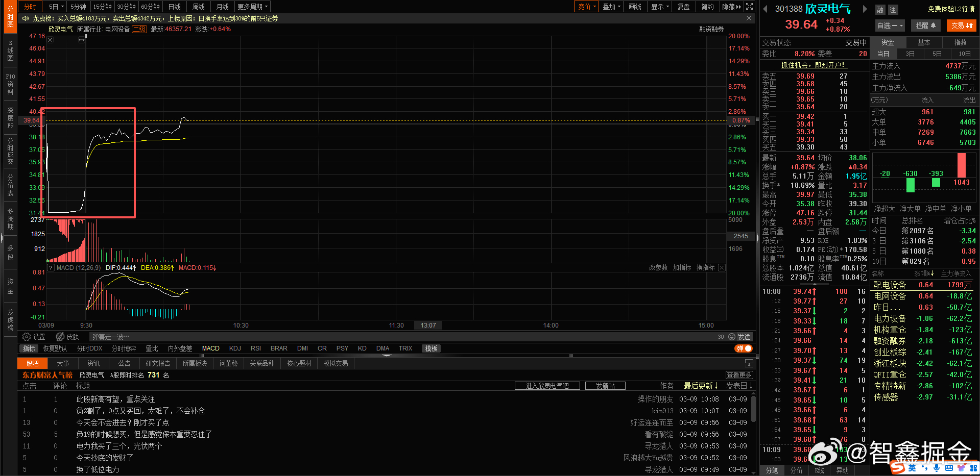Click the 发新帖 new post button

point(605,386)
